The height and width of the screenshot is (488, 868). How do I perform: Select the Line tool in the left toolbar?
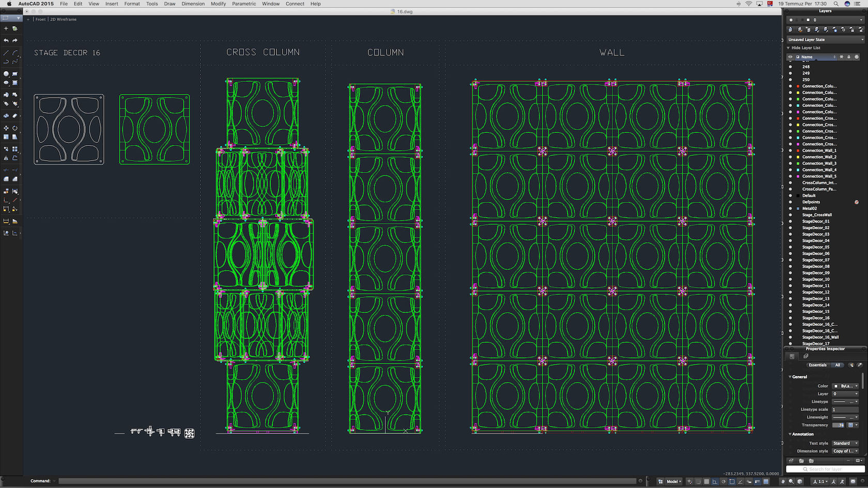[x=6, y=53]
